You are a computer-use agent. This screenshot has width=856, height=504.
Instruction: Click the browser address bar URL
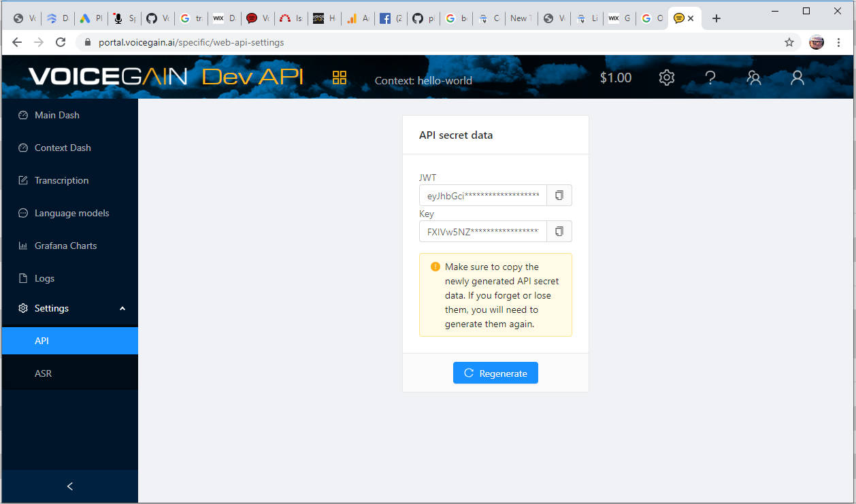coord(191,42)
